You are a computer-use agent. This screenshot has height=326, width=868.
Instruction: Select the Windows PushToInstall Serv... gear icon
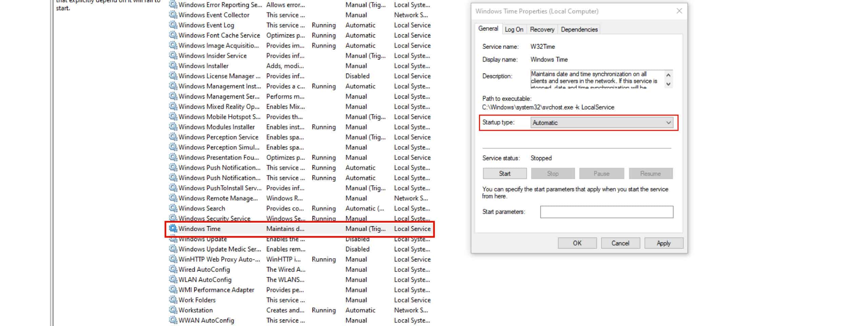tap(173, 188)
